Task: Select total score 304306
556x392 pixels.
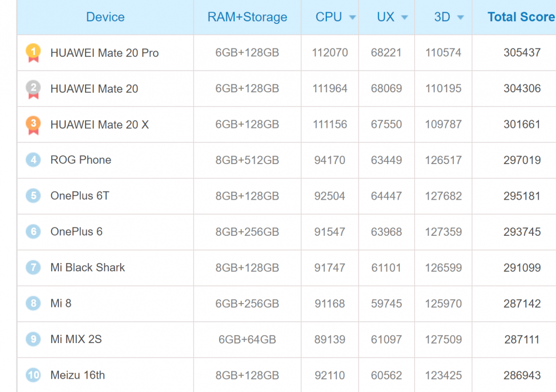Action: click(522, 88)
